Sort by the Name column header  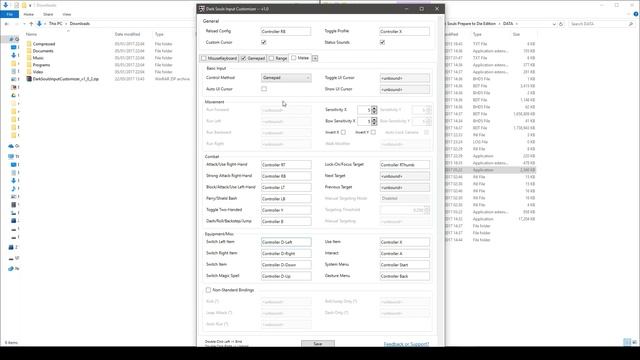(x=31, y=34)
